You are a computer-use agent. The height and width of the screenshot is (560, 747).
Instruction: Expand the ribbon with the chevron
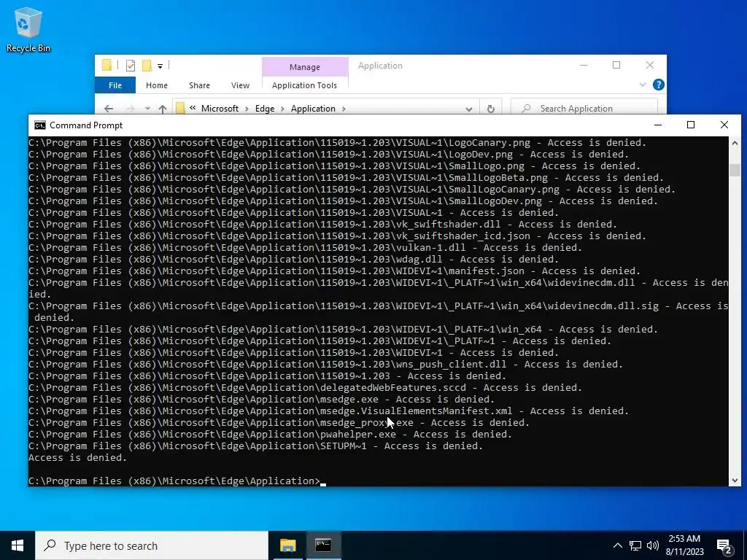[x=643, y=85]
